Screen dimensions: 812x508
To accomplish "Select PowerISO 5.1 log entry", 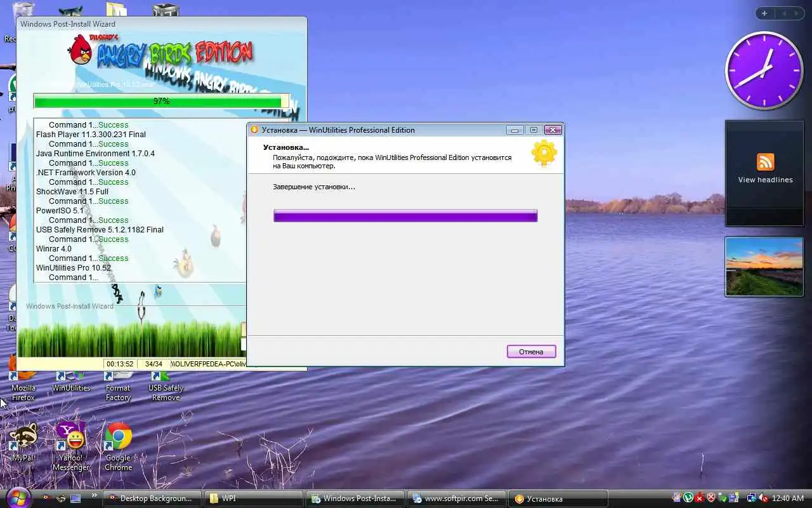I will (60, 211).
